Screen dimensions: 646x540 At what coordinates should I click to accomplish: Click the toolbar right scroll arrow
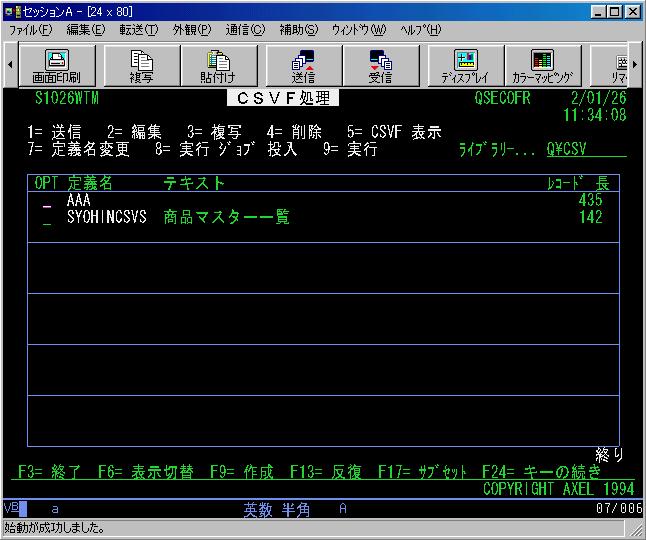coord(635,65)
